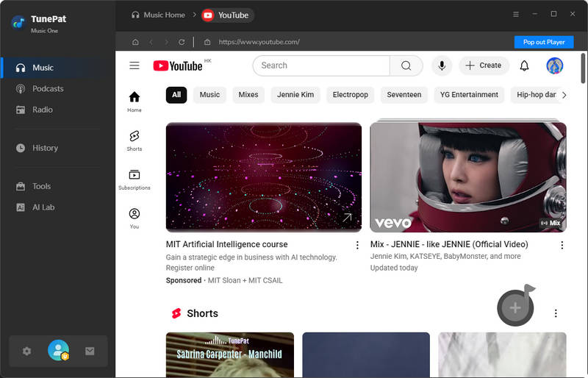The image size is (588, 378).
Task: Open YouTube notifications bell
Action: coord(524,65)
